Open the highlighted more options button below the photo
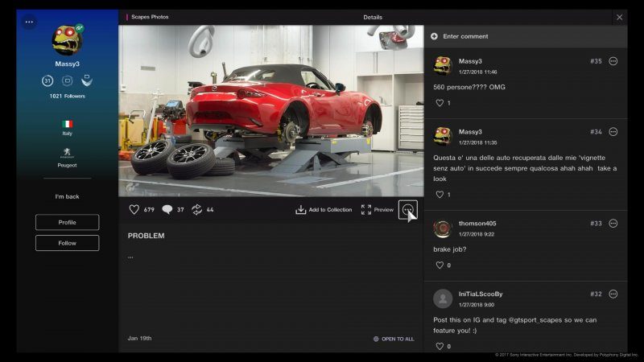Screen dimensions: 644x362 [408, 209]
